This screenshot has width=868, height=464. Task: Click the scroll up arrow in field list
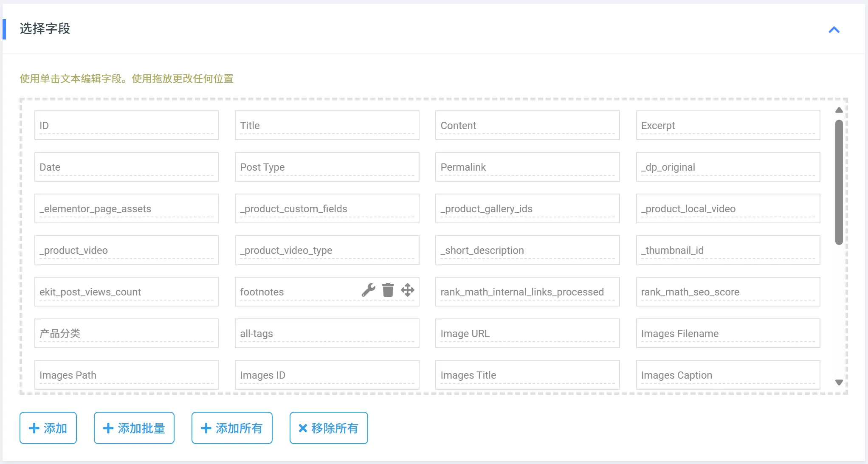pos(839,110)
